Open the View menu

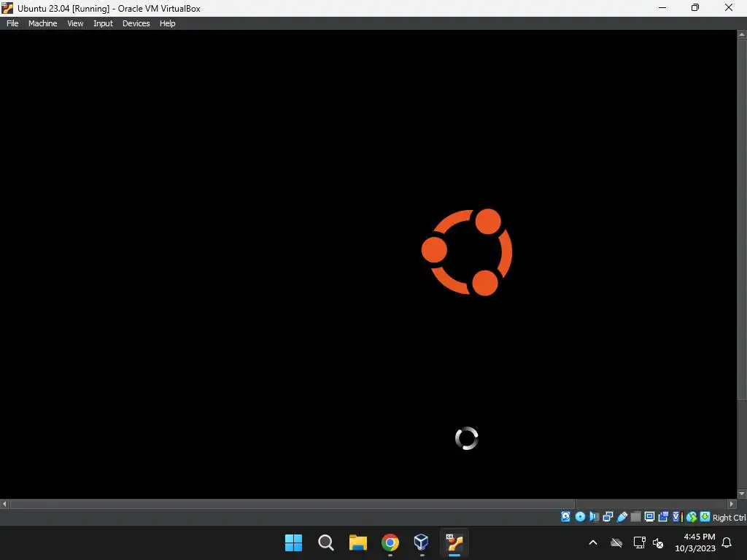pyautogui.click(x=75, y=23)
